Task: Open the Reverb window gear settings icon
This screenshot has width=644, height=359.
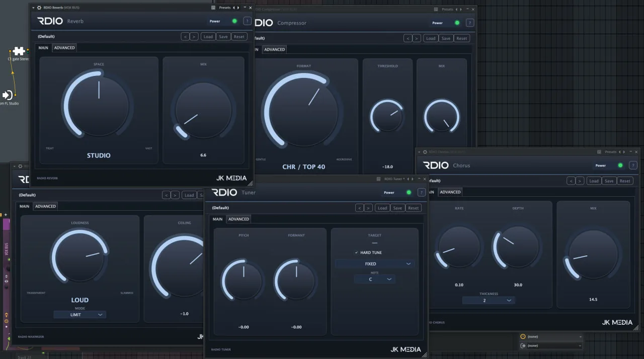Action: pos(39,8)
